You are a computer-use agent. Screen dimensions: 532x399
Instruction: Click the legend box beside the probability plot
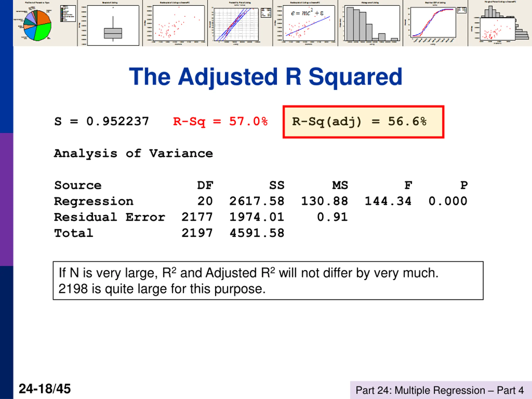266,13
